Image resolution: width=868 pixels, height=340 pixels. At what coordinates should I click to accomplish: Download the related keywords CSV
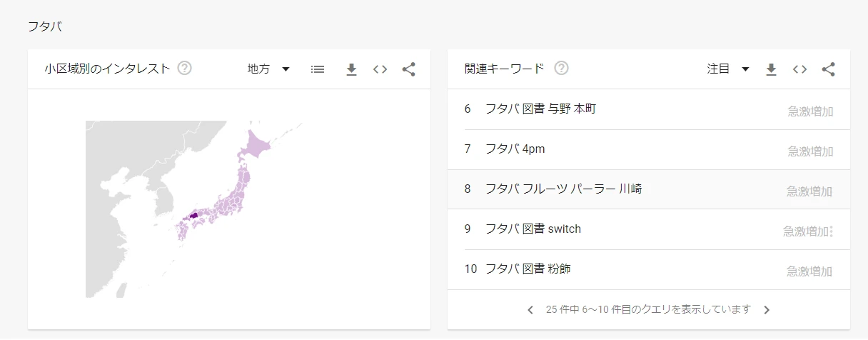click(x=771, y=69)
